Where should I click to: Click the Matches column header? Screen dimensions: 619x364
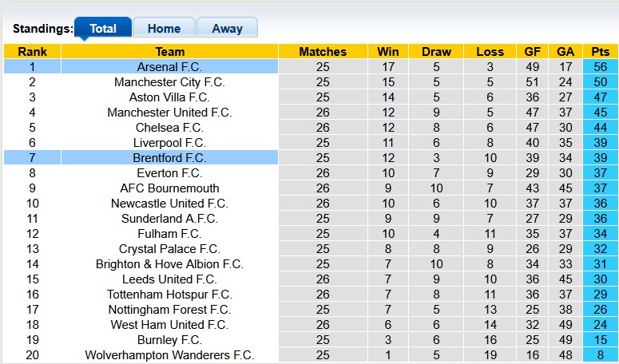(x=323, y=52)
